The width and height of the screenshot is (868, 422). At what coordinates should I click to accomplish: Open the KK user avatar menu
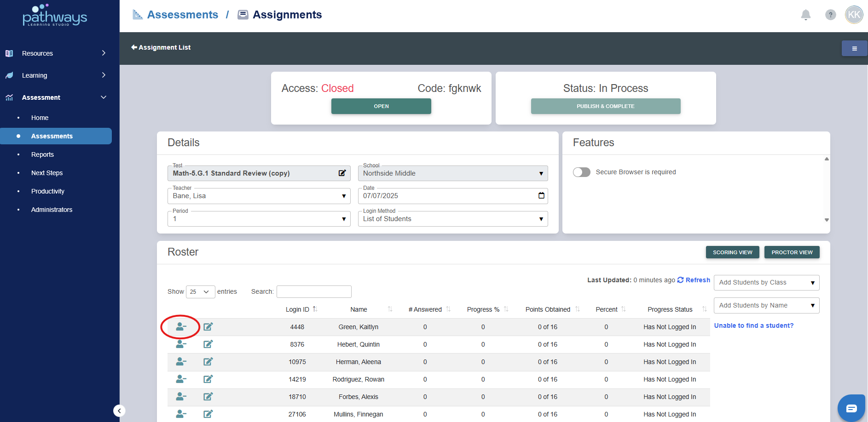pos(854,15)
